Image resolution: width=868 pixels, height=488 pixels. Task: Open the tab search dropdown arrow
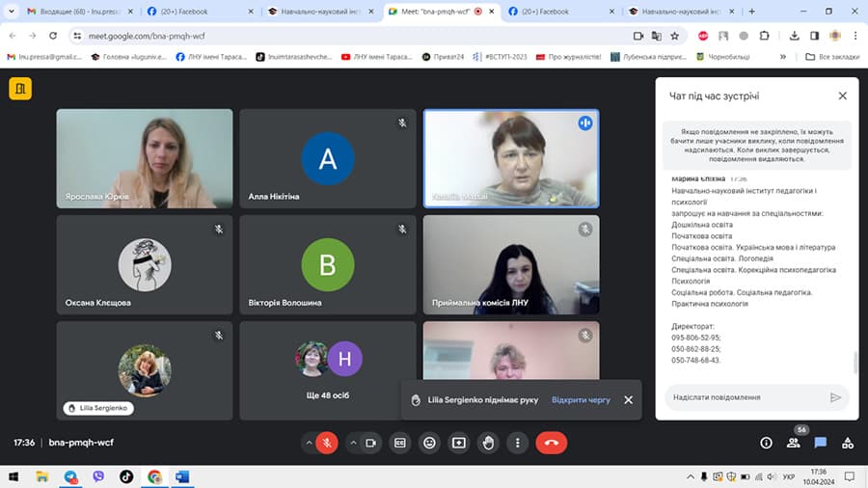coord(11,11)
